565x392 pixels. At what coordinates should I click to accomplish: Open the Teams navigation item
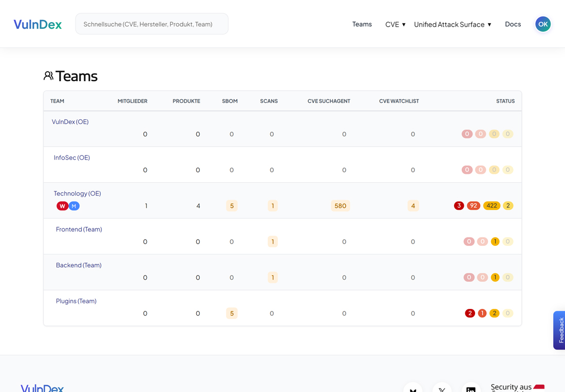tap(362, 24)
